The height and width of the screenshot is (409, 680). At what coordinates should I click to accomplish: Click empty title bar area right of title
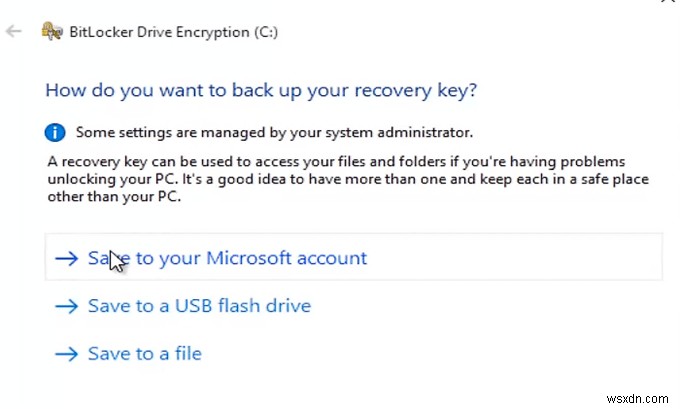(x=450, y=32)
